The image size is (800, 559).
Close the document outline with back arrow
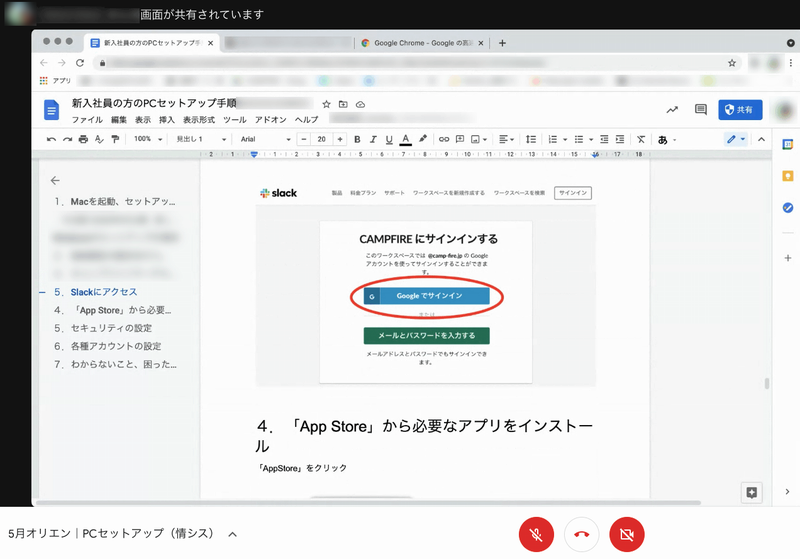click(x=55, y=180)
